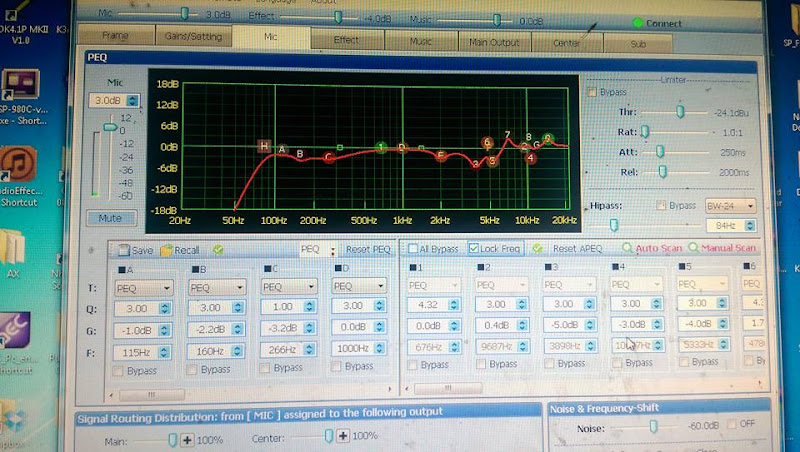Open the Hipass BW-24 filter dropdown

click(x=730, y=206)
